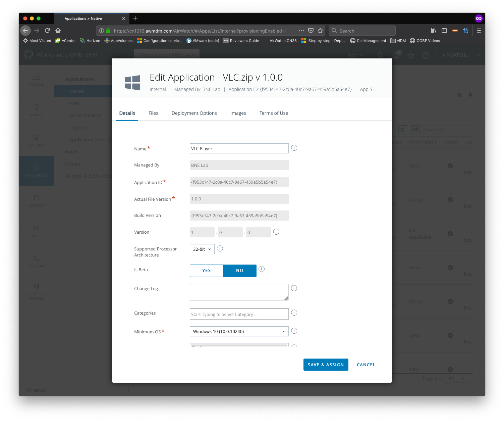Click the Save & Assign button

pos(326,365)
